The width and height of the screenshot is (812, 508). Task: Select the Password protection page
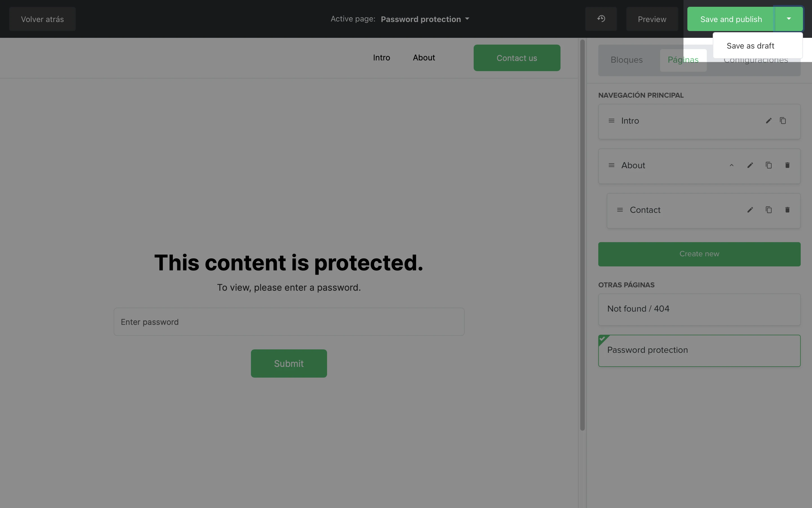tap(699, 351)
